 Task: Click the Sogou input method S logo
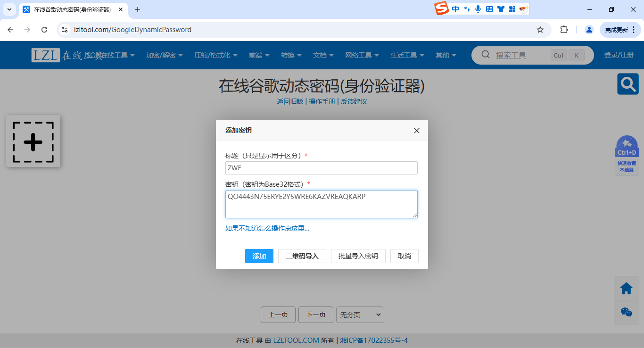(442, 8)
